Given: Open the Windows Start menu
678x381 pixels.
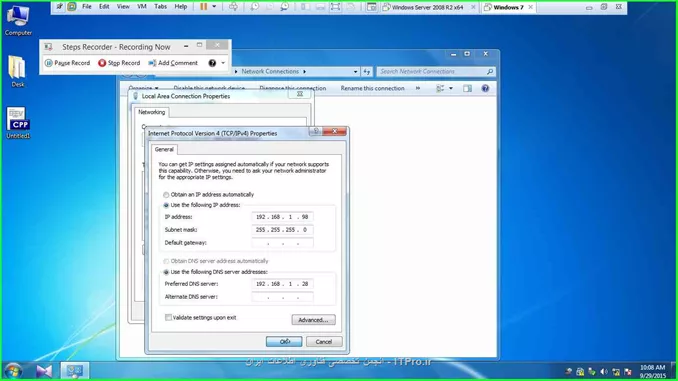Looking at the screenshot, I should click(x=13, y=371).
